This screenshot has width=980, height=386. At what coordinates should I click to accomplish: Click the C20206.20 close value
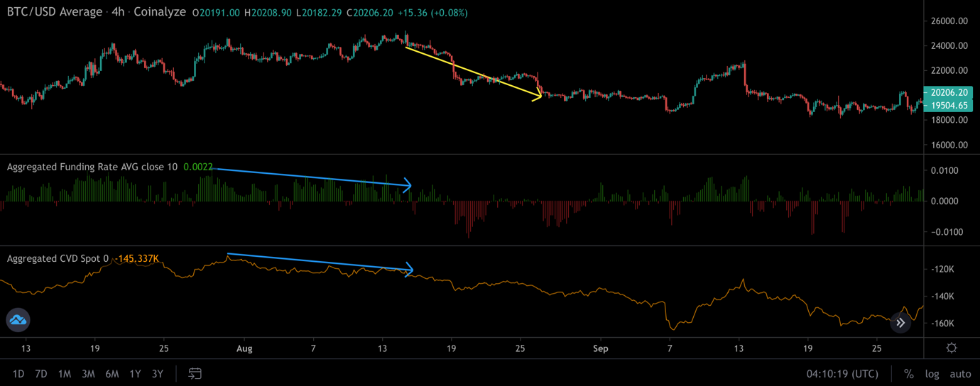point(369,13)
